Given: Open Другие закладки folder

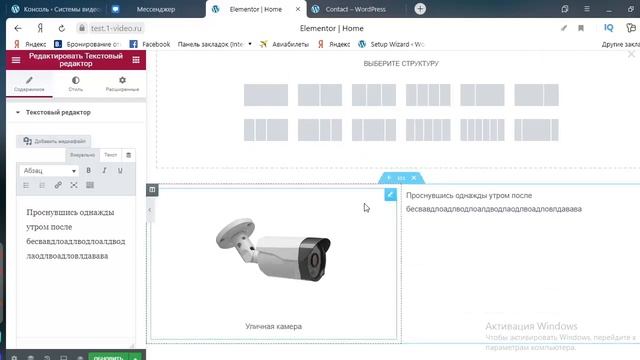Looking at the screenshot, I should point(620,44).
